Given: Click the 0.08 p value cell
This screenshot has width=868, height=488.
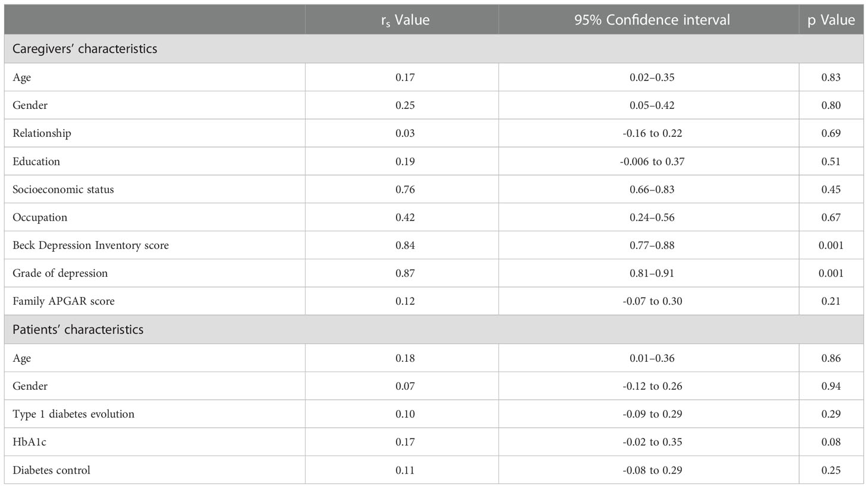Looking at the screenshot, I should (x=831, y=442).
